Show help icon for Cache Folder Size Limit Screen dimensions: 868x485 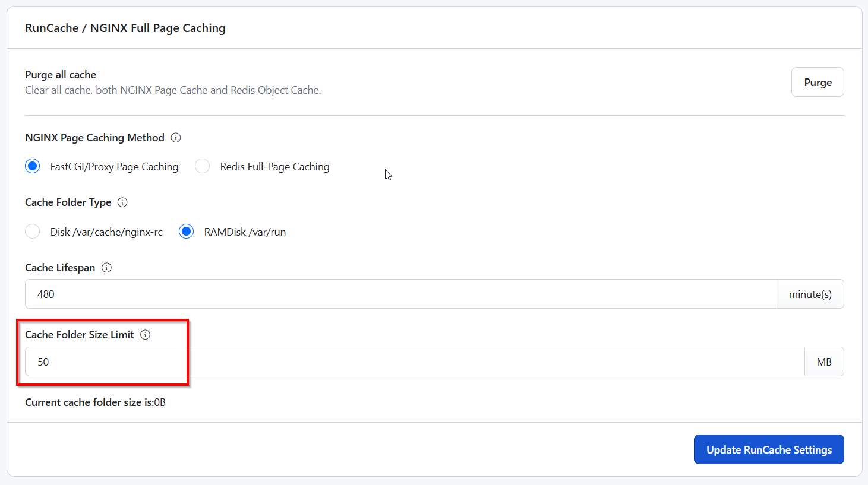[145, 335]
